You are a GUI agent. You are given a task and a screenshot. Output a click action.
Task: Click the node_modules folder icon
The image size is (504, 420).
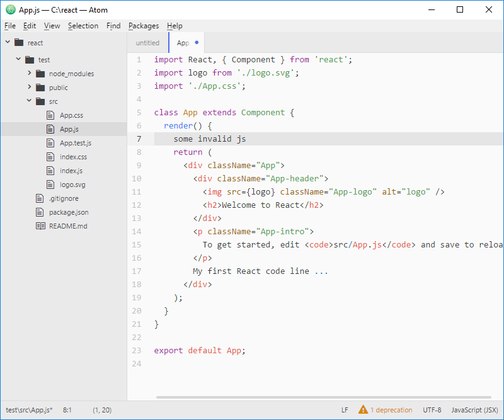point(40,74)
